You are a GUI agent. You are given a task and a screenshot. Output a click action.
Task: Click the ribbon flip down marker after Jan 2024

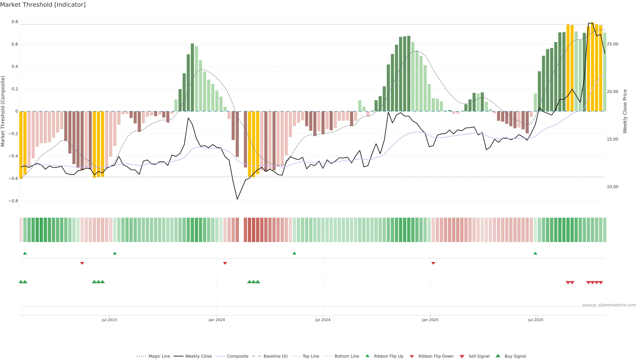pyautogui.click(x=225, y=263)
